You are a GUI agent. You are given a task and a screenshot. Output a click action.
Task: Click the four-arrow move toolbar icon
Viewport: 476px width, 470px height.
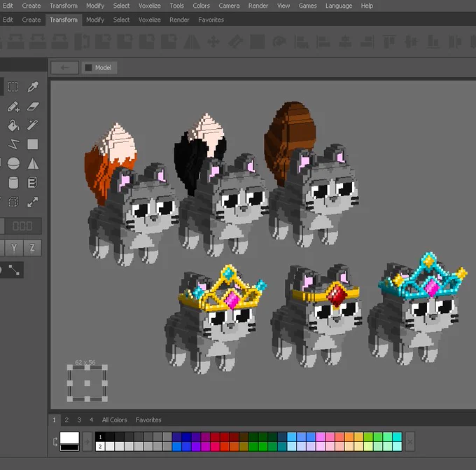point(213,42)
